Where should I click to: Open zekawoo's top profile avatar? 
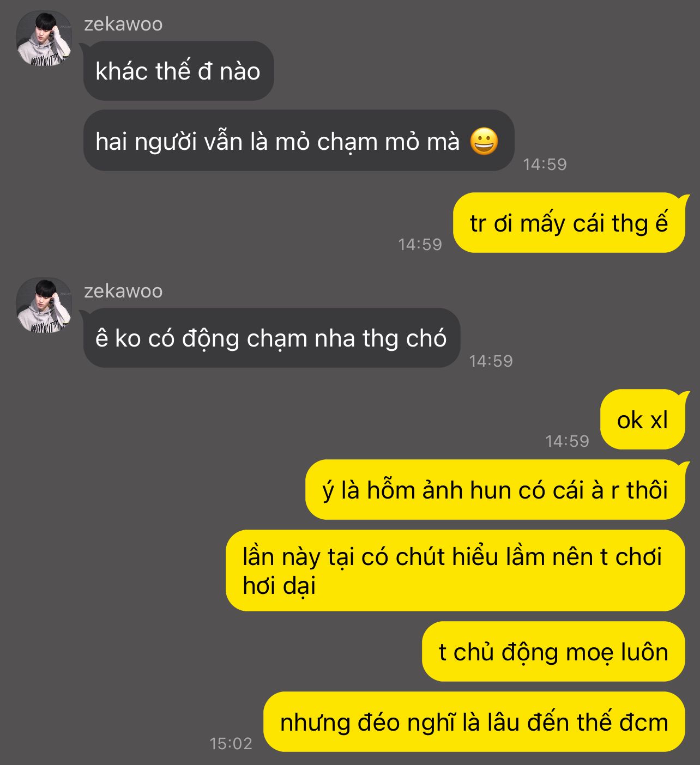44,39
